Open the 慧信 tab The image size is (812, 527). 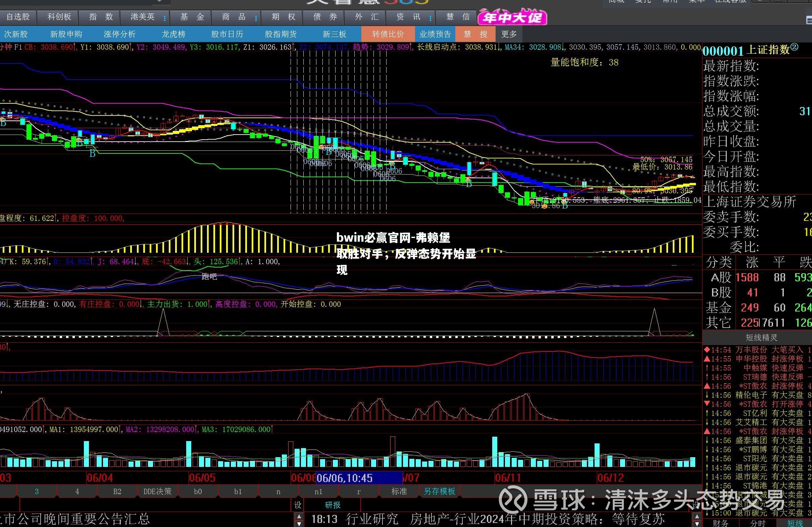[x=458, y=17]
